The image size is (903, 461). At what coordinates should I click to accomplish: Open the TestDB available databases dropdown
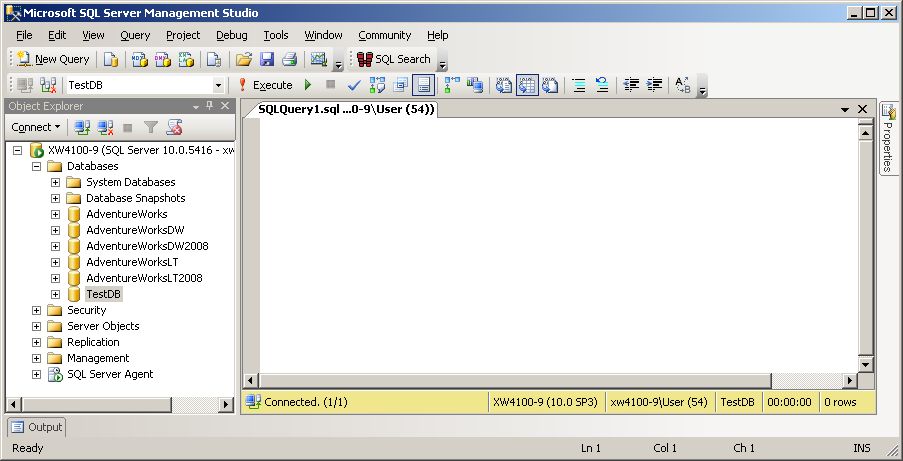[x=218, y=85]
